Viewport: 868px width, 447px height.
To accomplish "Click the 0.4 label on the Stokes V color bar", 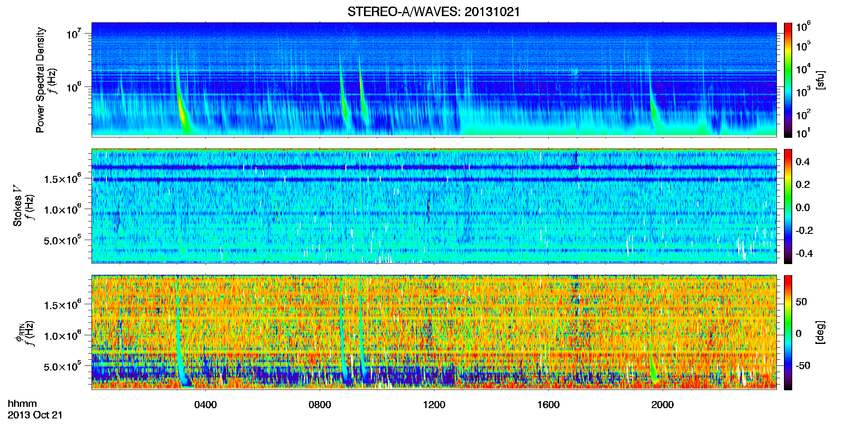I will coord(803,162).
